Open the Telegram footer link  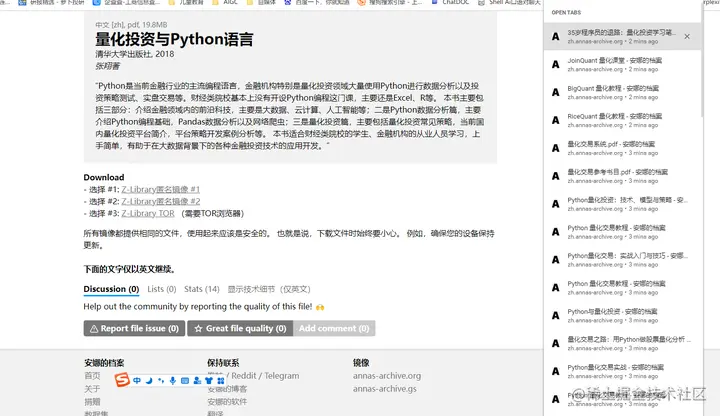[281, 376]
